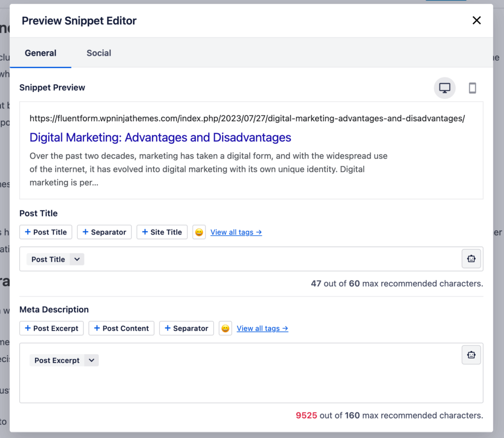This screenshot has height=438, width=504.
Task: Close the Preview Snippet Editor
Action: pyautogui.click(x=476, y=20)
